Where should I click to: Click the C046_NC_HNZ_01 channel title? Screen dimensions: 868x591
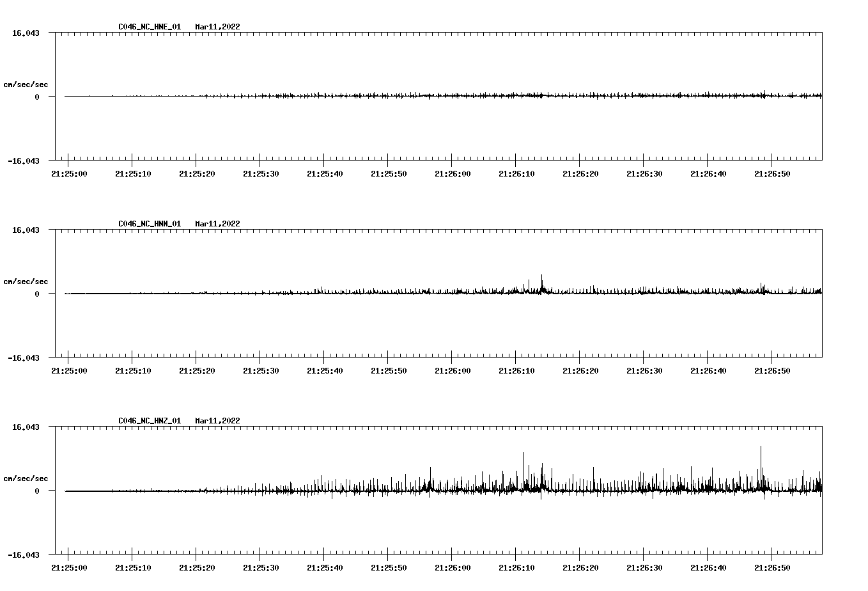click(150, 421)
